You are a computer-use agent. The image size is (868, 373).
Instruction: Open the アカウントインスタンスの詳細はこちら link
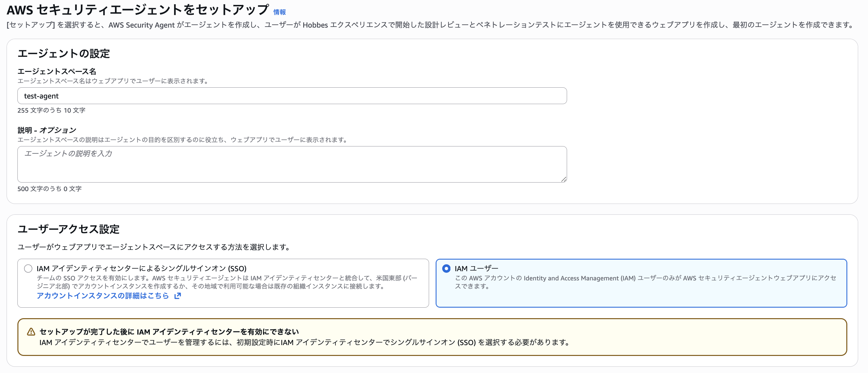pos(103,296)
